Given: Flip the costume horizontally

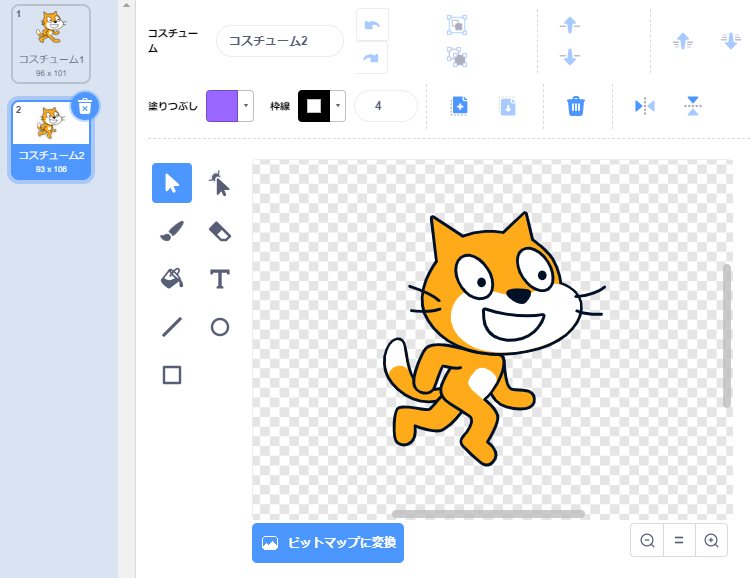Looking at the screenshot, I should pyautogui.click(x=645, y=106).
